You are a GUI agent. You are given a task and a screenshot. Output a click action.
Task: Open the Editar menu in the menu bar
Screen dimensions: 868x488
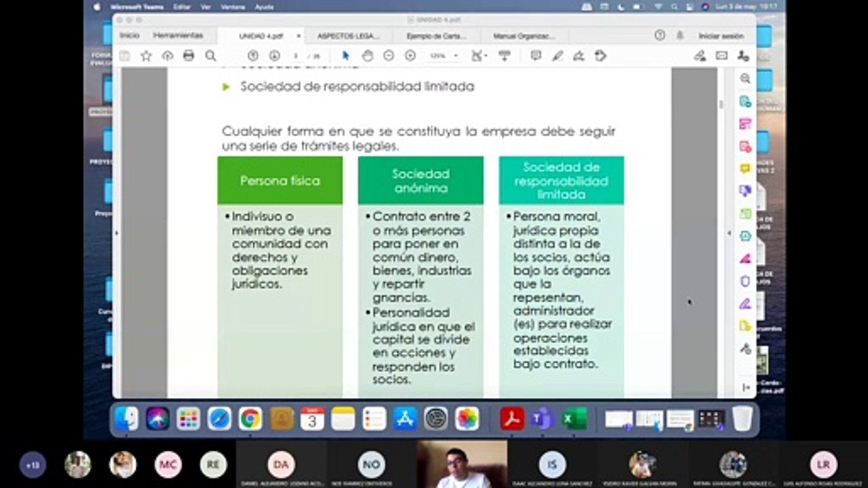pos(181,7)
